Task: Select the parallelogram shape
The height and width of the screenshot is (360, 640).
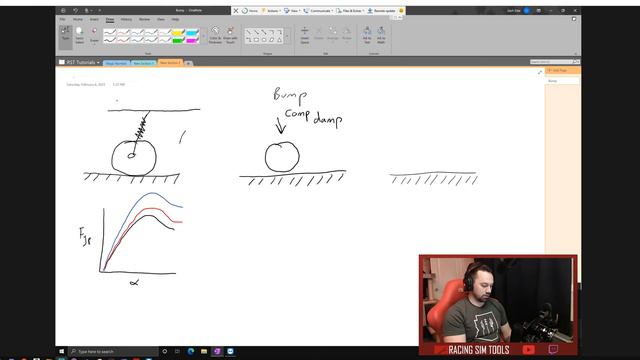Action: pyautogui.click(x=272, y=40)
